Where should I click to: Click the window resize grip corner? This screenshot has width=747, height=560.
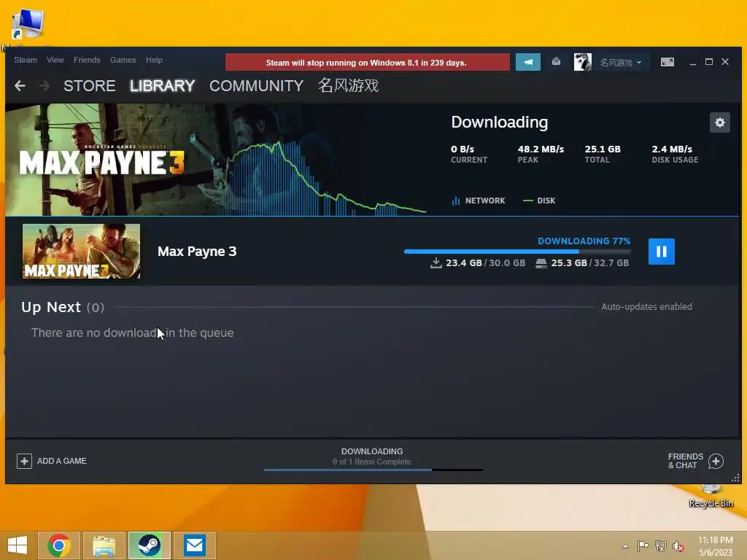[735, 478]
